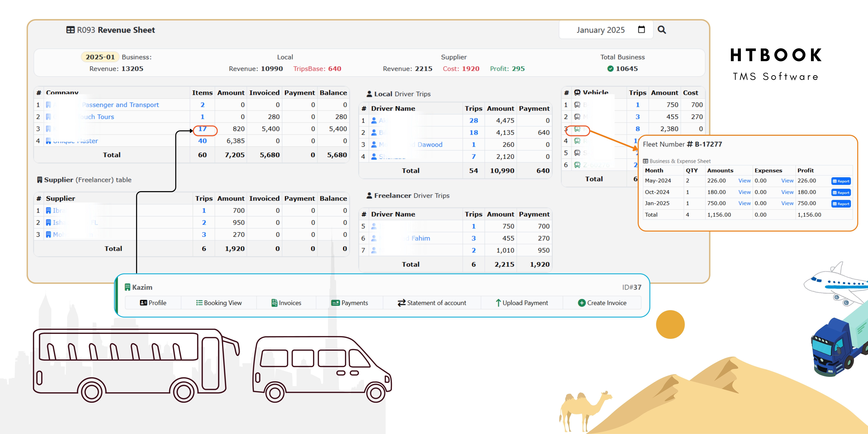Click building icon in supplier row 1
868x434 pixels.
point(48,211)
